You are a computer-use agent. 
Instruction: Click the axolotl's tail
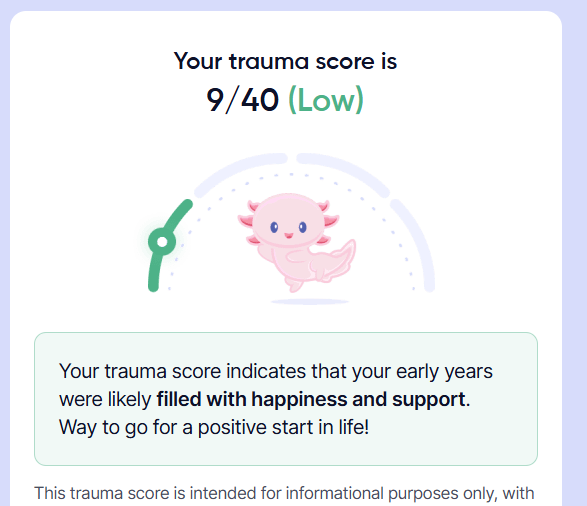coord(334,260)
